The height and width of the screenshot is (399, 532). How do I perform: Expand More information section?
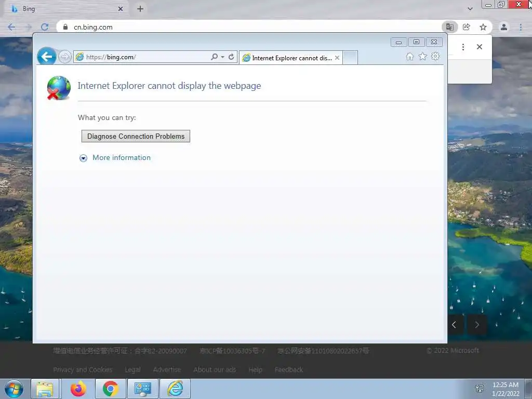click(83, 158)
